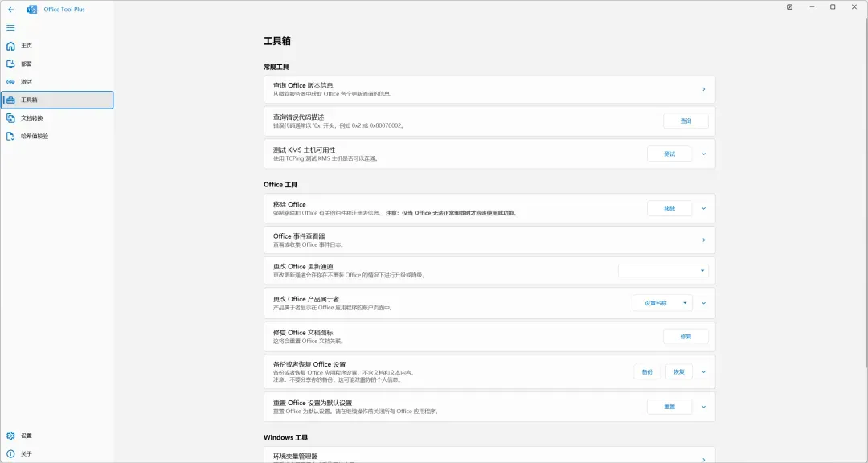868x463 pixels.
Task: Open 文档转换 from the sidebar
Action: click(57, 118)
